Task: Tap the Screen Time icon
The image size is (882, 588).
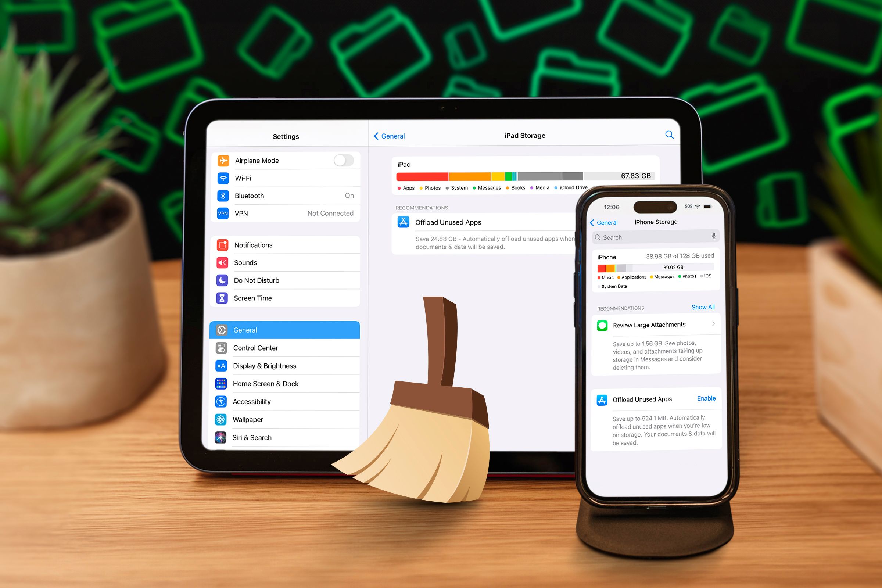Action: [x=222, y=298]
